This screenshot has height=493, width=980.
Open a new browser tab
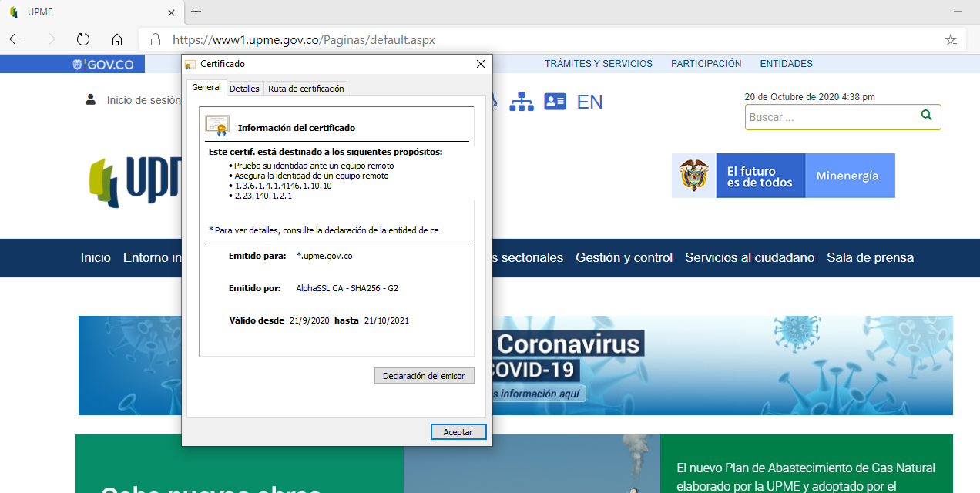[196, 12]
